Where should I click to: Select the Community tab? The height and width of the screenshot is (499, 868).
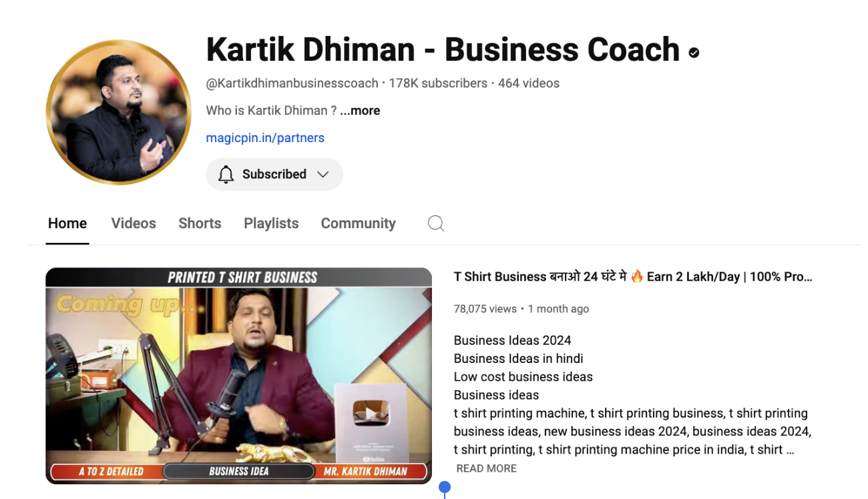tap(359, 223)
